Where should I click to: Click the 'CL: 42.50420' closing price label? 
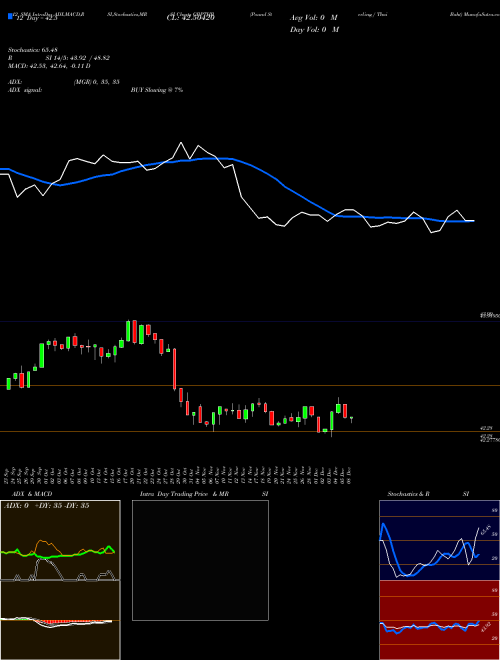tap(191, 18)
